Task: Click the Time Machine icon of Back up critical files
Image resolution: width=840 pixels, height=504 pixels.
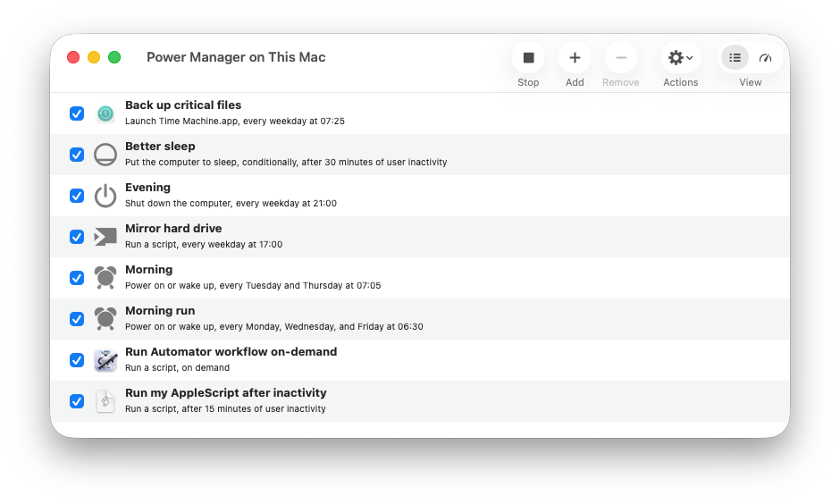Action: click(x=105, y=113)
